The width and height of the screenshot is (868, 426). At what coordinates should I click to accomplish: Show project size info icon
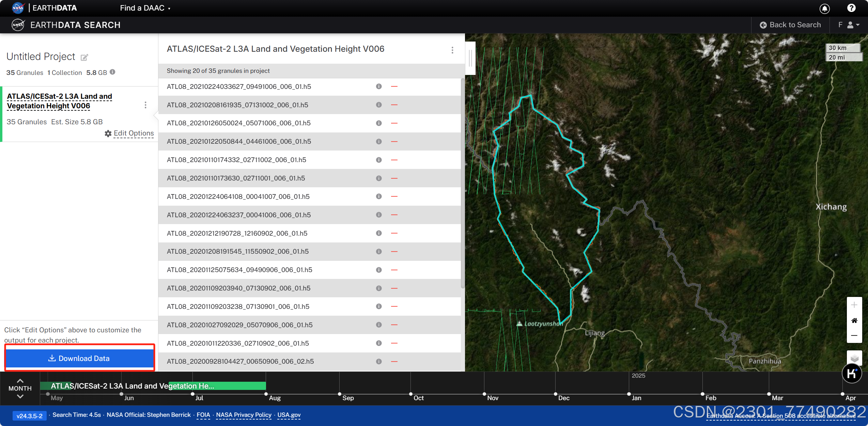tap(112, 72)
